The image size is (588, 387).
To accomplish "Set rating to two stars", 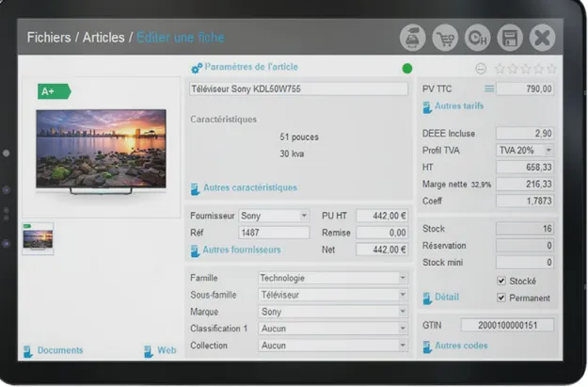I will point(513,69).
